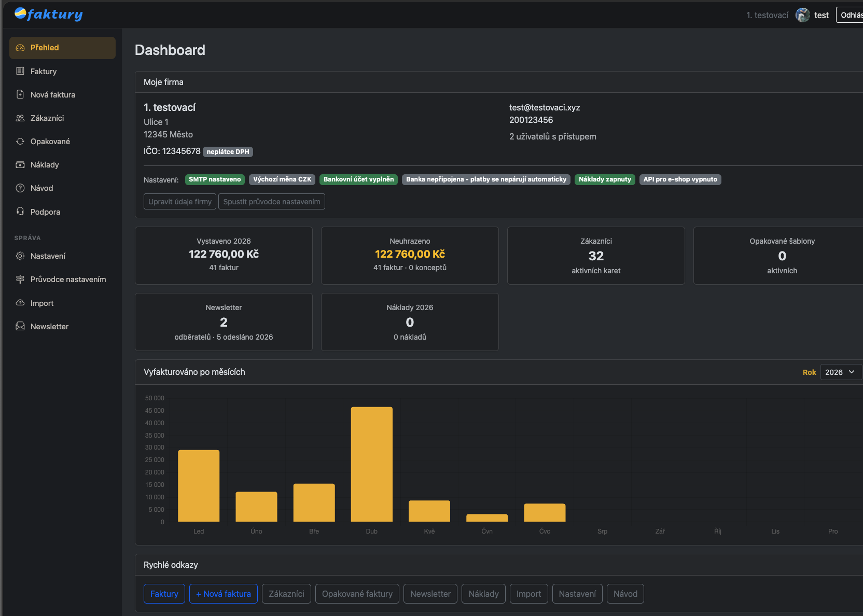This screenshot has width=863, height=616.
Task: Click the Návod question mark icon
Action: (20, 188)
